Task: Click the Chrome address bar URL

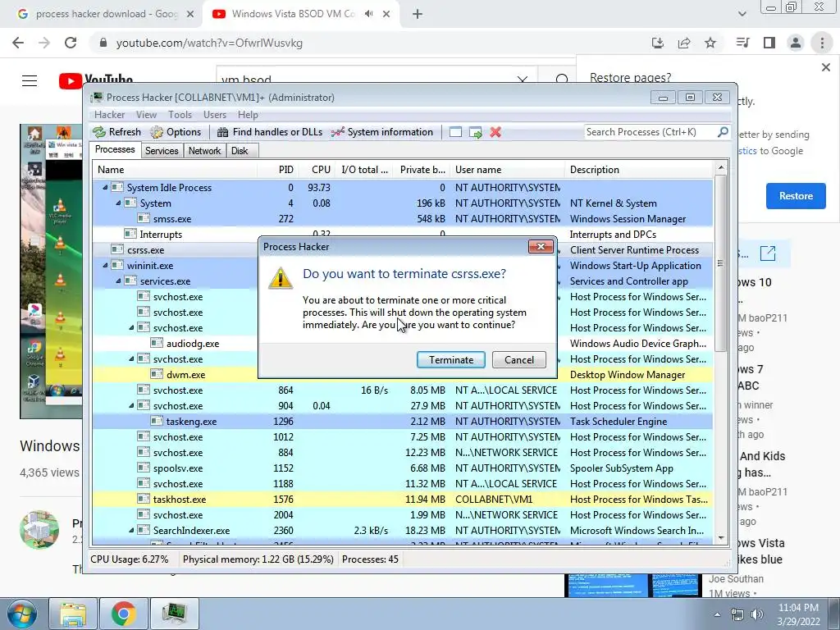Action: click(x=209, y=43)
